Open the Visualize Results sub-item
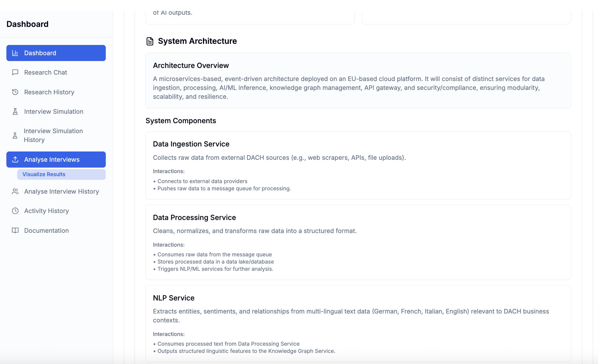The width and height of the screenshot is (598, 364). 44,174
